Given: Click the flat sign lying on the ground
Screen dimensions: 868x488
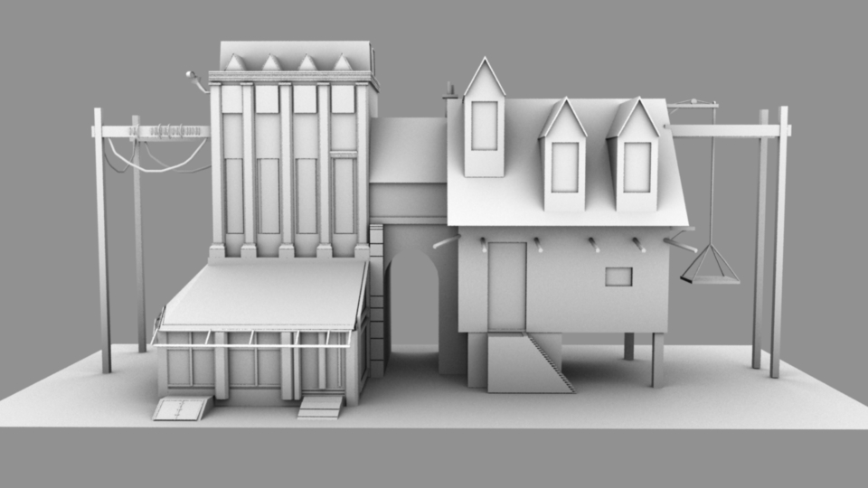Looking at the screenshot, I should tap(181, 408).
